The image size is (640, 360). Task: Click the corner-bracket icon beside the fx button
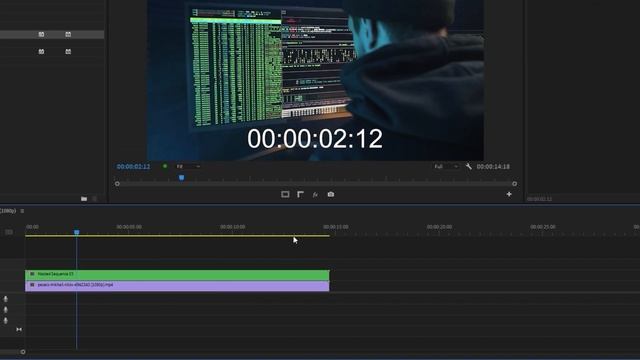click(300, 194)
